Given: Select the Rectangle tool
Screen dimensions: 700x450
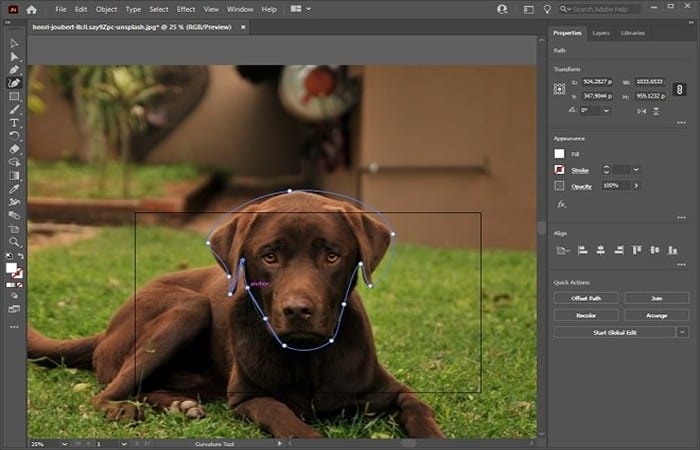Looking at the screenshot, I should (x=14, y=96).
